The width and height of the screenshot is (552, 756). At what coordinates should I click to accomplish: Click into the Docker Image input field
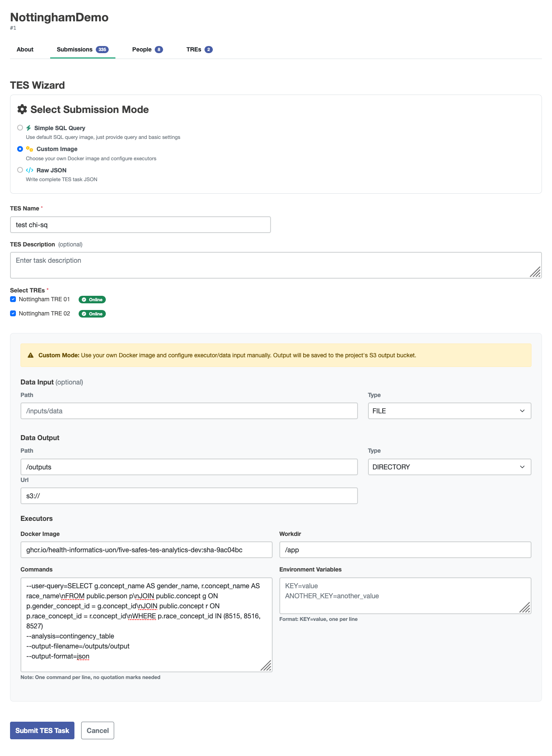click(x=146, y=550)
